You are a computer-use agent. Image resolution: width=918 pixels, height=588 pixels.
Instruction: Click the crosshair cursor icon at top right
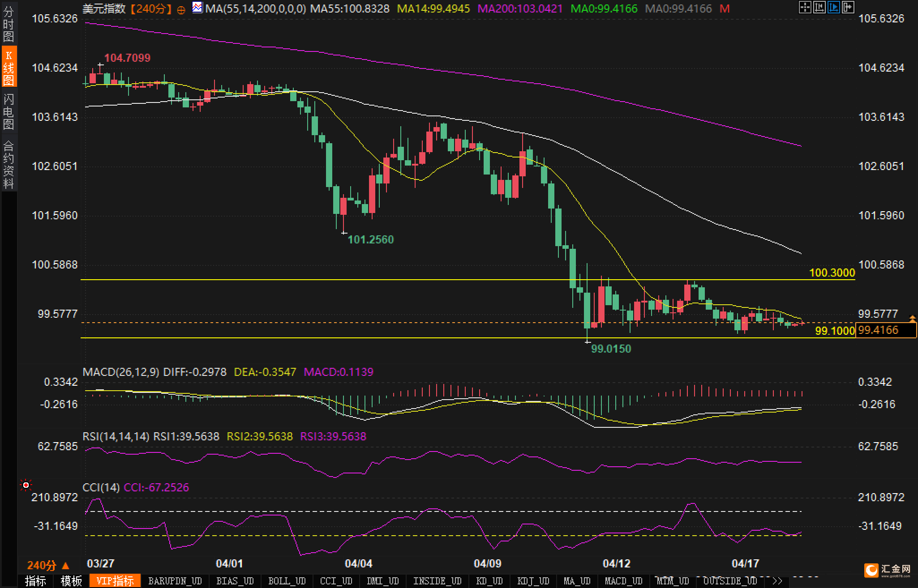pyautogui.click(x=805, y=7)
